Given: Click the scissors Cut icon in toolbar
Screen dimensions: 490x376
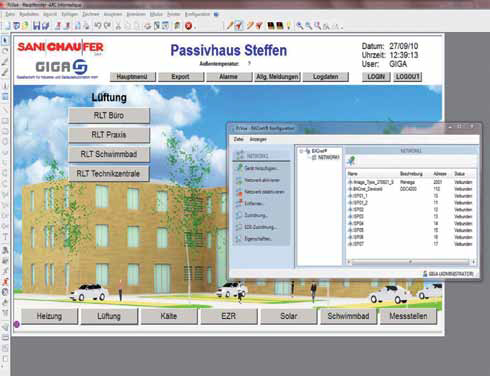Looking at the screenshot, I should click(118, 26).
